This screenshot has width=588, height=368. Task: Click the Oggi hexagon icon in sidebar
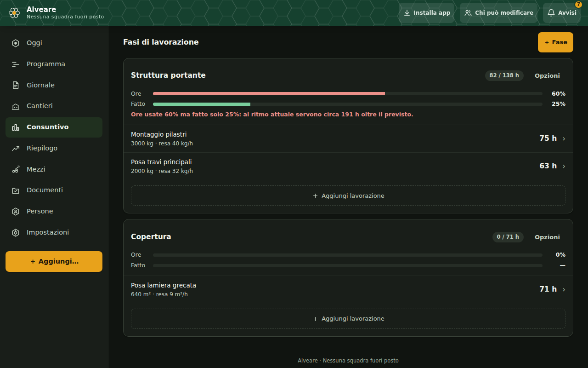point(16,43)
